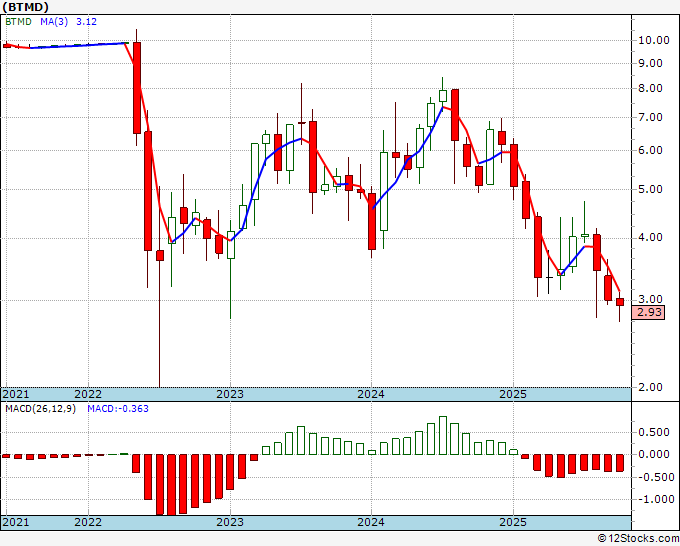Click the MA(3) indicator label
This screenshot has height=546, width=680.
54,22
